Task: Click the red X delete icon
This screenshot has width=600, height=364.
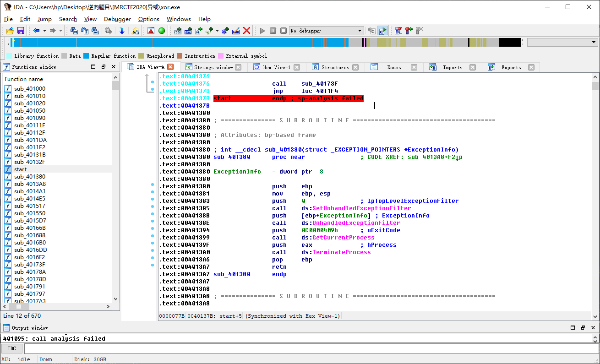Action: click(x=246, y=31)
